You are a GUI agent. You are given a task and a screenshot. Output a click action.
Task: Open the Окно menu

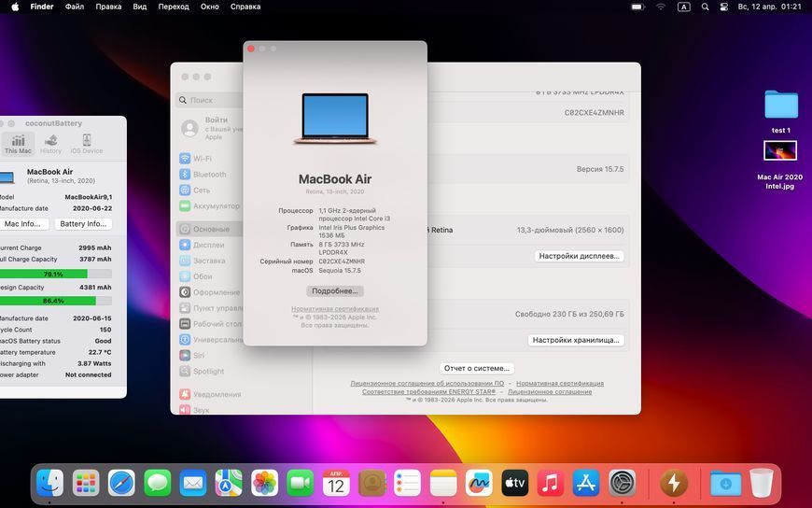210,7
